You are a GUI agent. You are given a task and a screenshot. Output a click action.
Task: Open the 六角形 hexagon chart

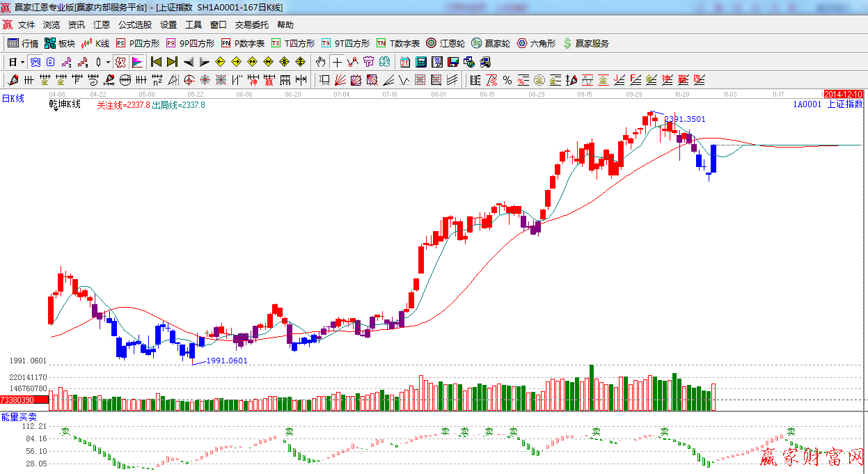click(x=535, y=43)
